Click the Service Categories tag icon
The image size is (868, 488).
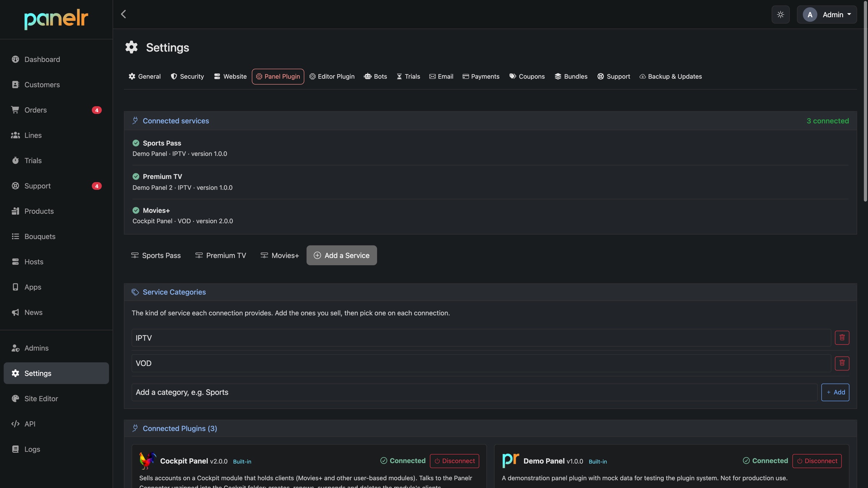click(135, 292)
